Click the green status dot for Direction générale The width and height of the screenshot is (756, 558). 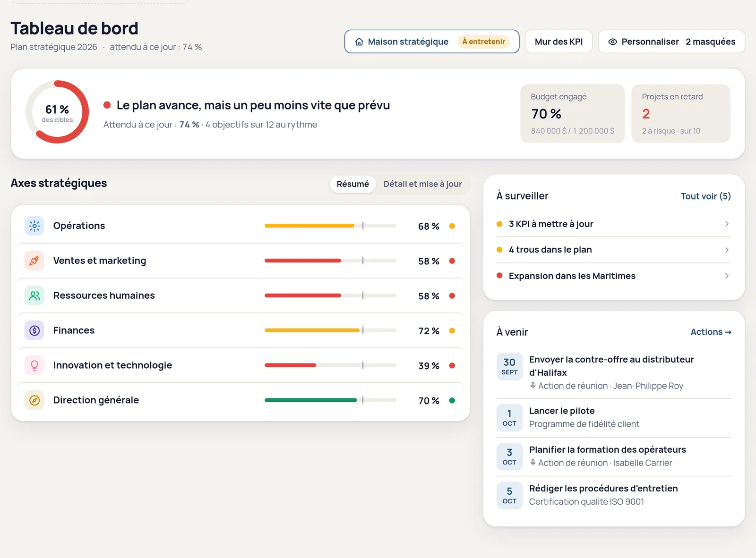pyautogui.click(x=452, y=400)
